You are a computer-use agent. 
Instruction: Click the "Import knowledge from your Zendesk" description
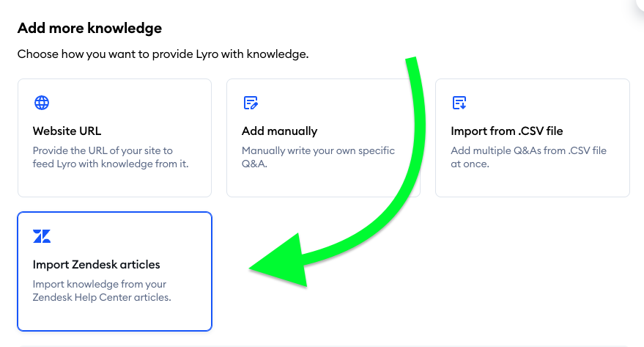tap(102, 291)
